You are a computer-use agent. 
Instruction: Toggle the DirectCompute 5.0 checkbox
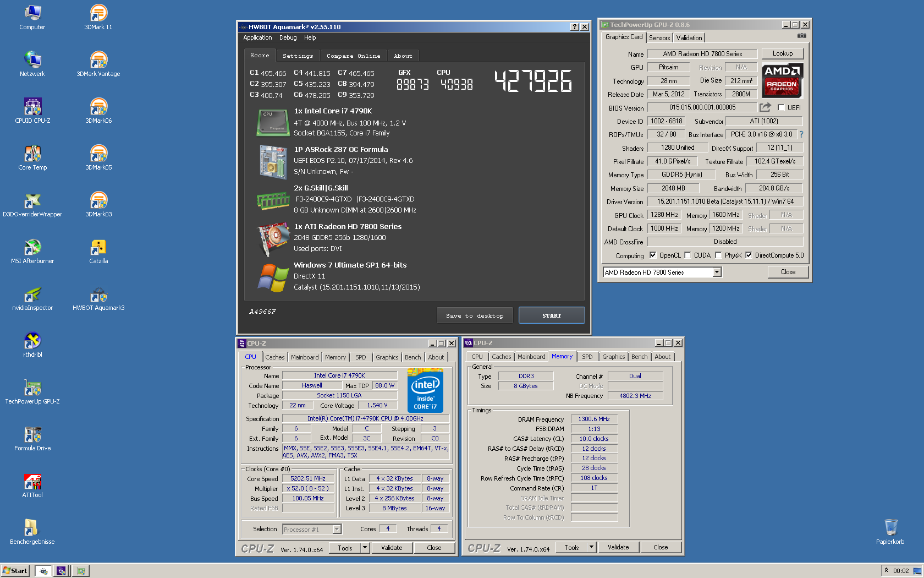[x=749, y=255]
